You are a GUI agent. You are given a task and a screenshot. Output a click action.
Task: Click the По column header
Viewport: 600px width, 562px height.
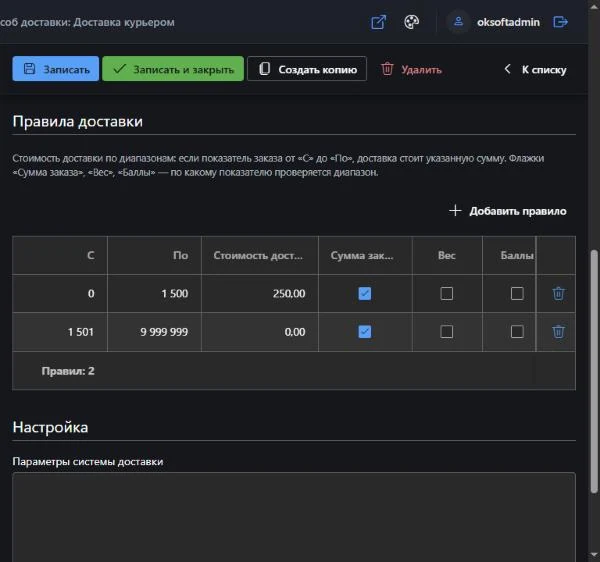[155, 255]
